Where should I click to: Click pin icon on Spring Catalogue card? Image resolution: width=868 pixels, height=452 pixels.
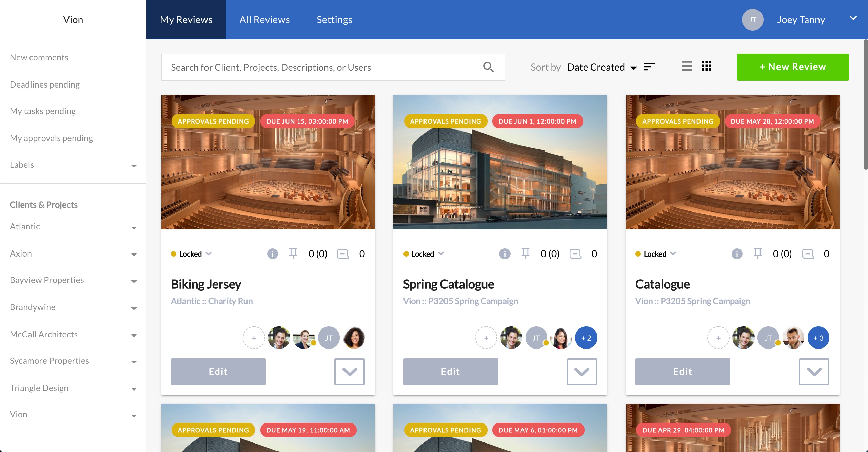(526, 254)
